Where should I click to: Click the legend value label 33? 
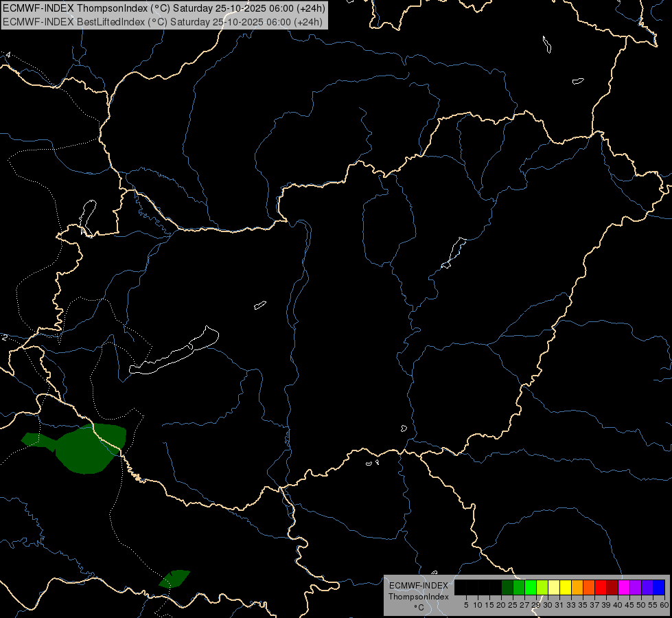(571, 605)
